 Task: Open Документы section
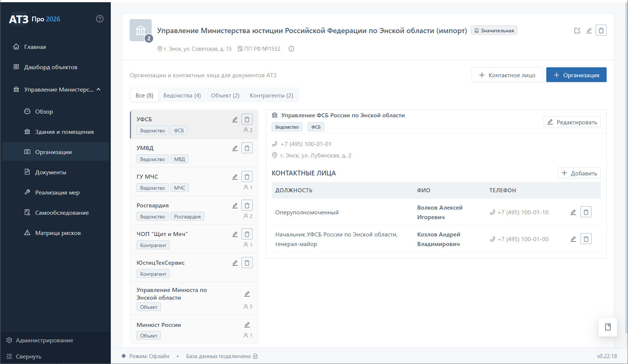pos(55,172)
